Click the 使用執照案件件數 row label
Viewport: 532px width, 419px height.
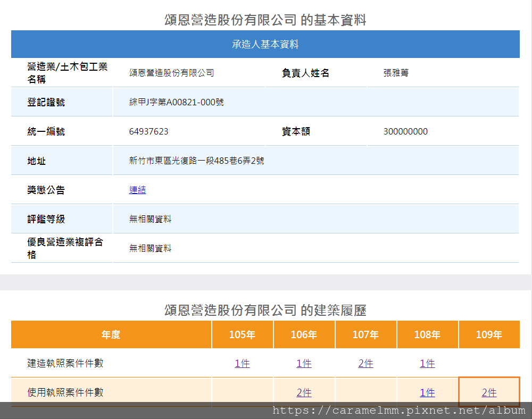pos(65,392)
